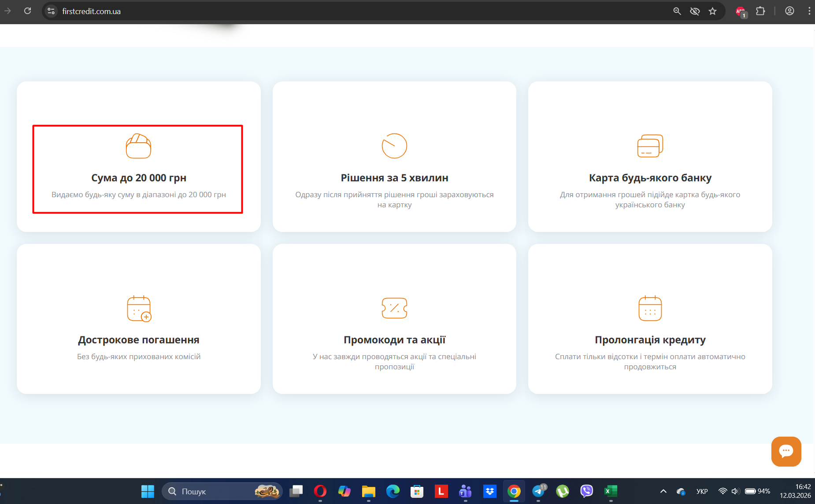Click text 'Одразу після прийняття рішення гроші зараховуються'
815x504 pixels.
[x=394, y=195]
